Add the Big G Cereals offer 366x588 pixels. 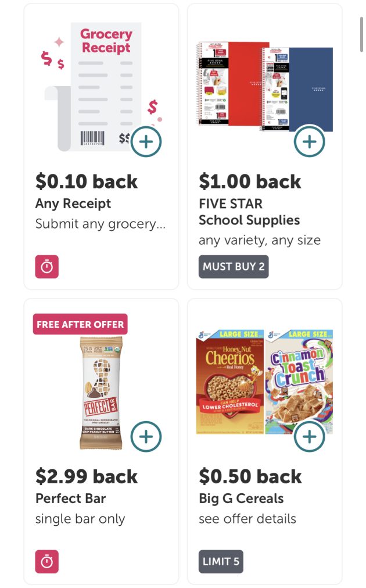(x=309, y=436)
